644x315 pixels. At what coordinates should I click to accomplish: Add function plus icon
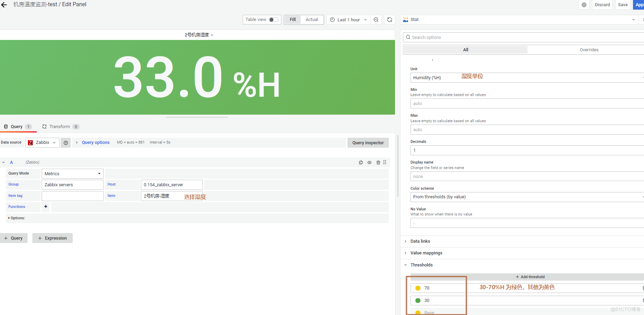click(x=46, y=207)
